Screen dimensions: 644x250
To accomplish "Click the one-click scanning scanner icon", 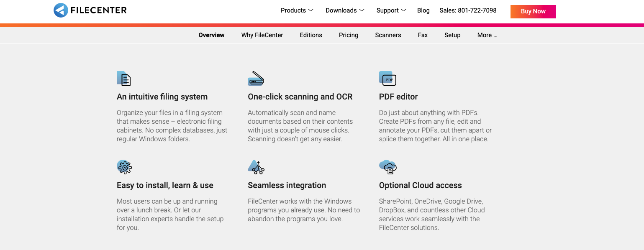I will pos(256,78).
